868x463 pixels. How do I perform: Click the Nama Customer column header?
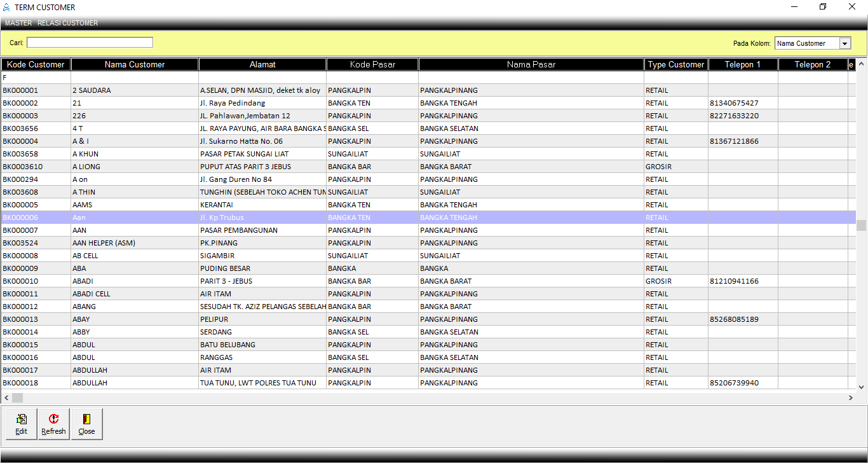pos(135,64)
